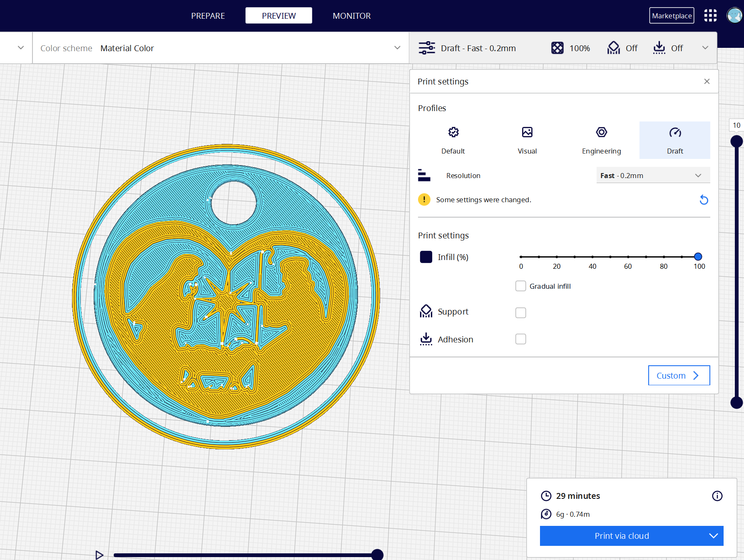Reset changed settings with the undo arrow
This screenshot has width=744, height=560.
(x=704, y=200)
